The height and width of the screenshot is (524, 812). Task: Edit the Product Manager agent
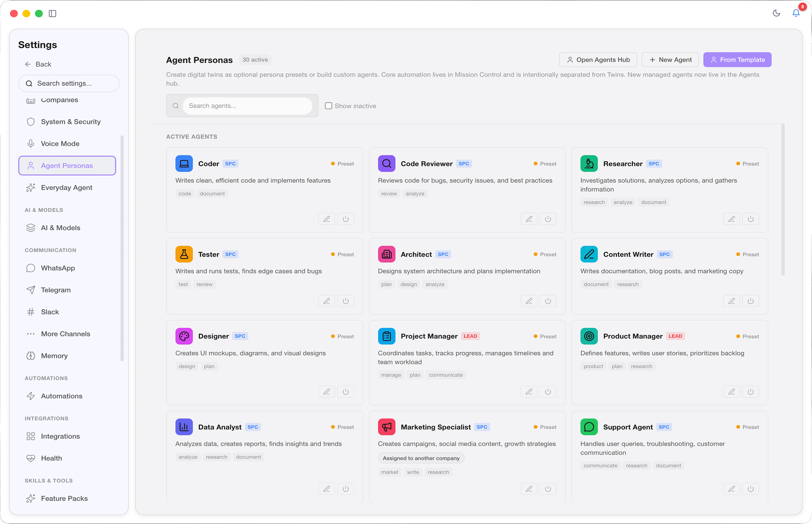pos(732,392)
